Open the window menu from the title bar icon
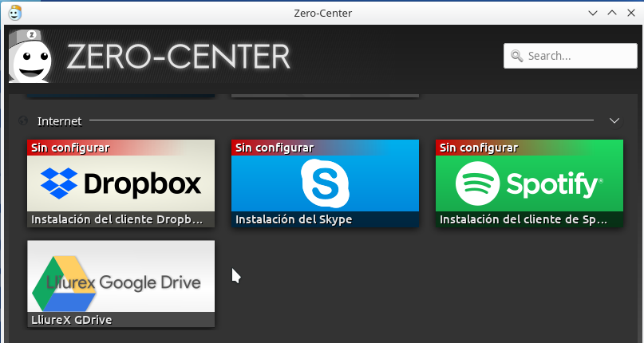The image size is (644, 343). 14,13
